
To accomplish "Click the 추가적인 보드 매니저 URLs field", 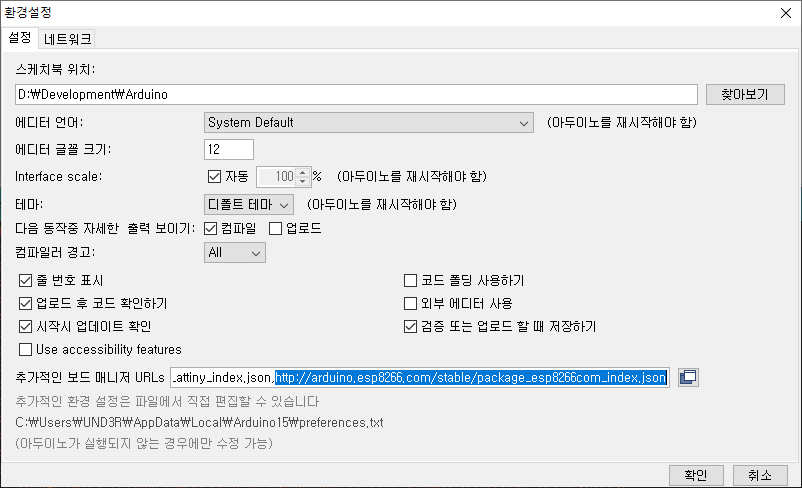I will [420, 378].
